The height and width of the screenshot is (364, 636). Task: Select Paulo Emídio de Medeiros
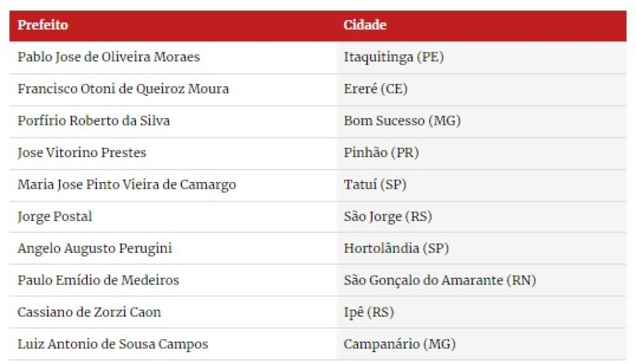[x=98, y=280]
